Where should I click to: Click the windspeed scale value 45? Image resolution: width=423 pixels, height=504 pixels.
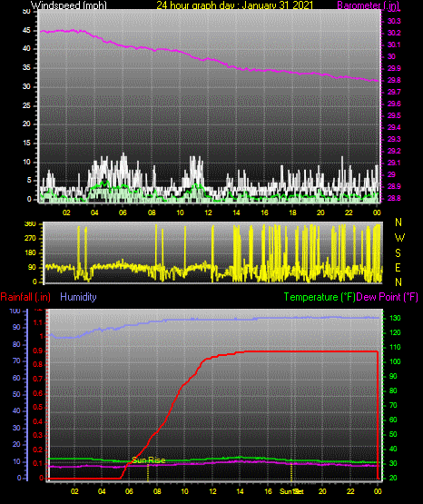(x=26, y=31)
